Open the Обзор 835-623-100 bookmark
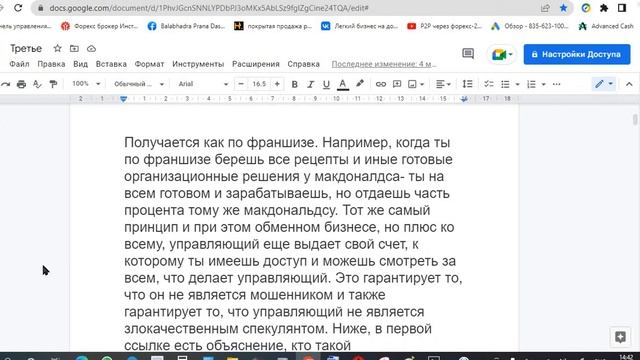Viewport: 640px width, 360px height. [x=530, y=26]
